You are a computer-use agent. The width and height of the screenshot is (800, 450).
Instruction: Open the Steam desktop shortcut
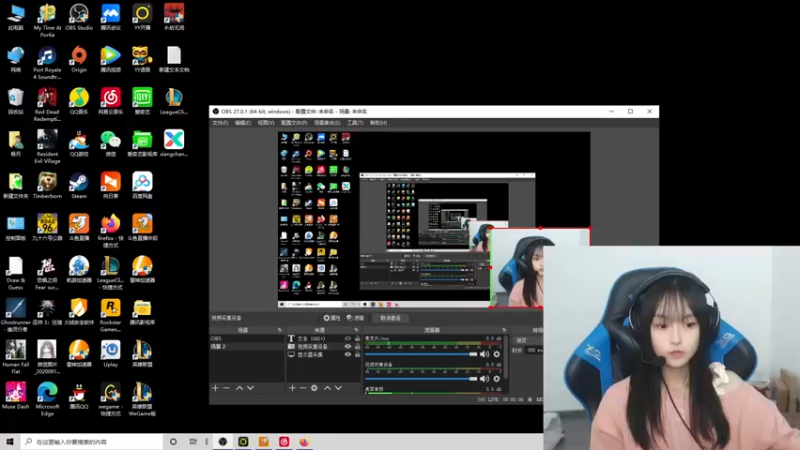[79, 186]
